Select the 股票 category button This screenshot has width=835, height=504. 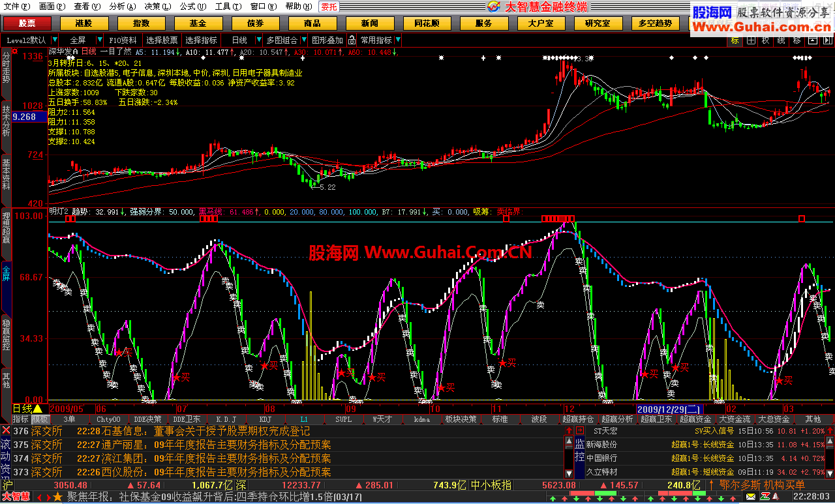[x=27, y=23]
